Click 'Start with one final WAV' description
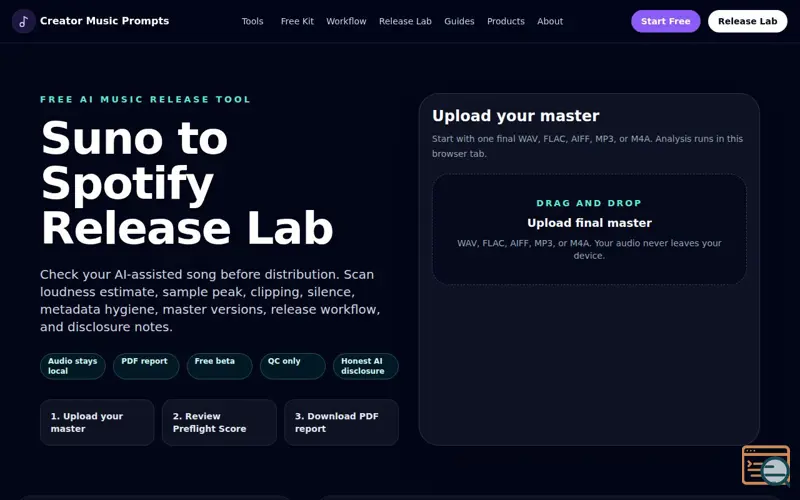 pyautogui.click(x=587, y=146)
